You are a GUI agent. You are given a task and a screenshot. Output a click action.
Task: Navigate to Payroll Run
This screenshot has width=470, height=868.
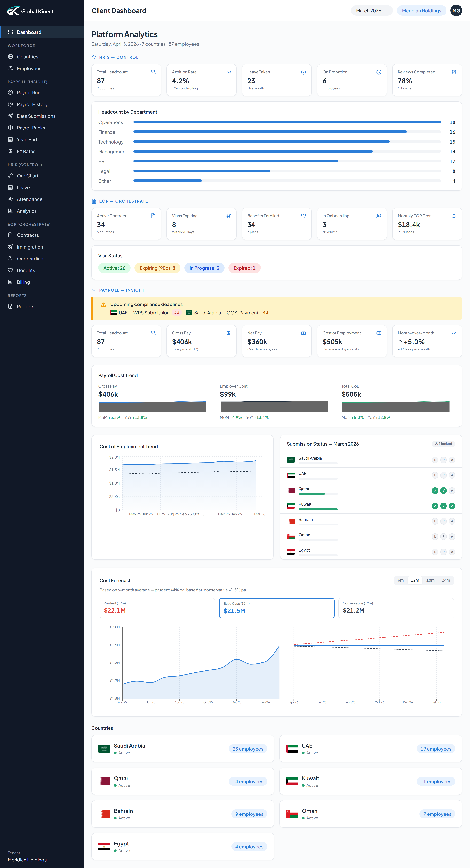[28, 92]
